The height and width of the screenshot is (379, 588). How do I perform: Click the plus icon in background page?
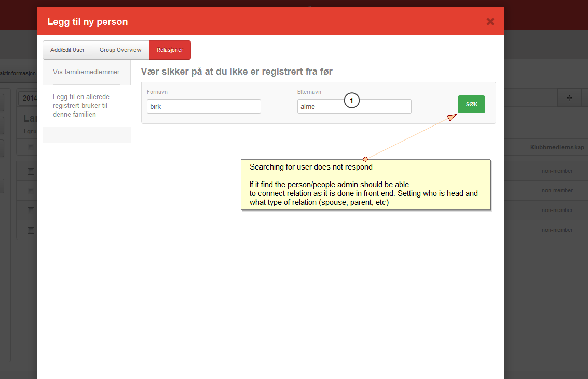pos(569,98)
